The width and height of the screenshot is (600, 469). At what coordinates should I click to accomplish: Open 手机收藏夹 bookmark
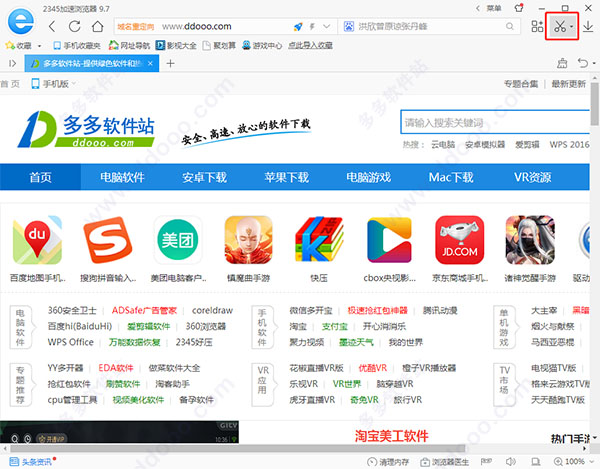tap(77, 46)
